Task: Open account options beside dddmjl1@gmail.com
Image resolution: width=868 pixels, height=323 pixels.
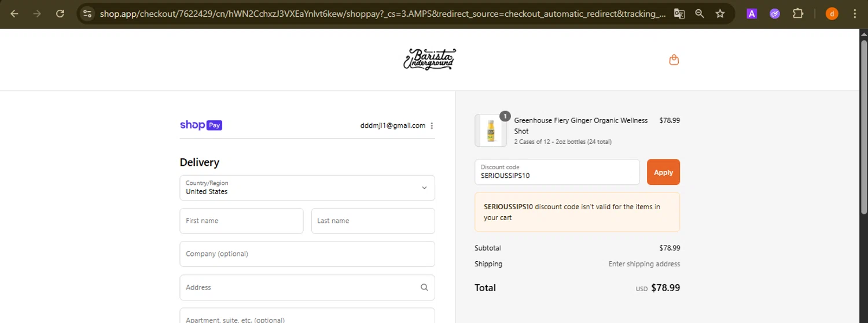Action: tap(432, 125)
